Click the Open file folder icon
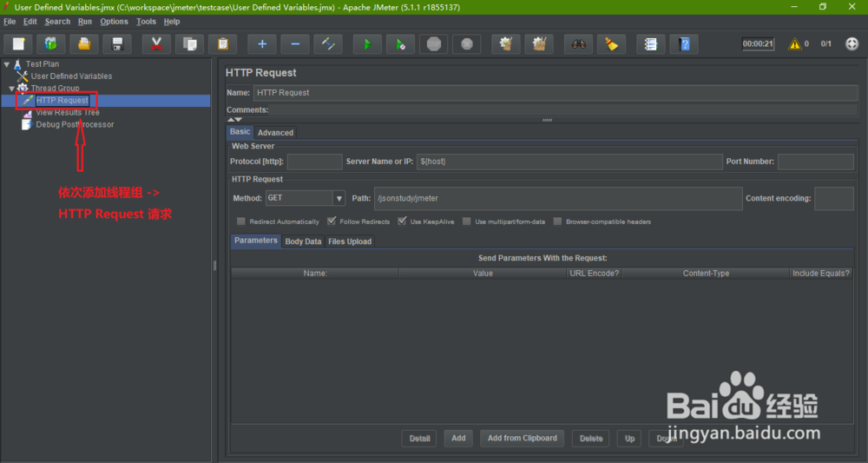The width and height of the screenshot is (868, 463). pyautogui.click(x=84, y=44)
